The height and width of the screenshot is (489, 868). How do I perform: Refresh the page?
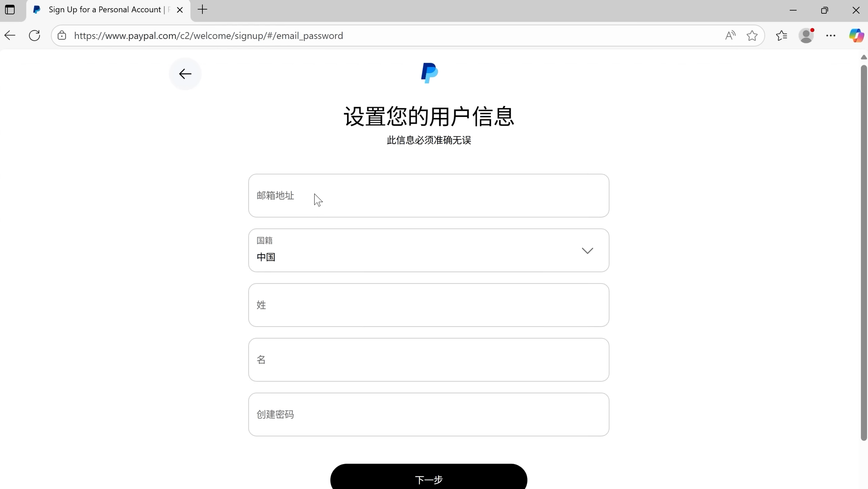[x=34, y=35]
